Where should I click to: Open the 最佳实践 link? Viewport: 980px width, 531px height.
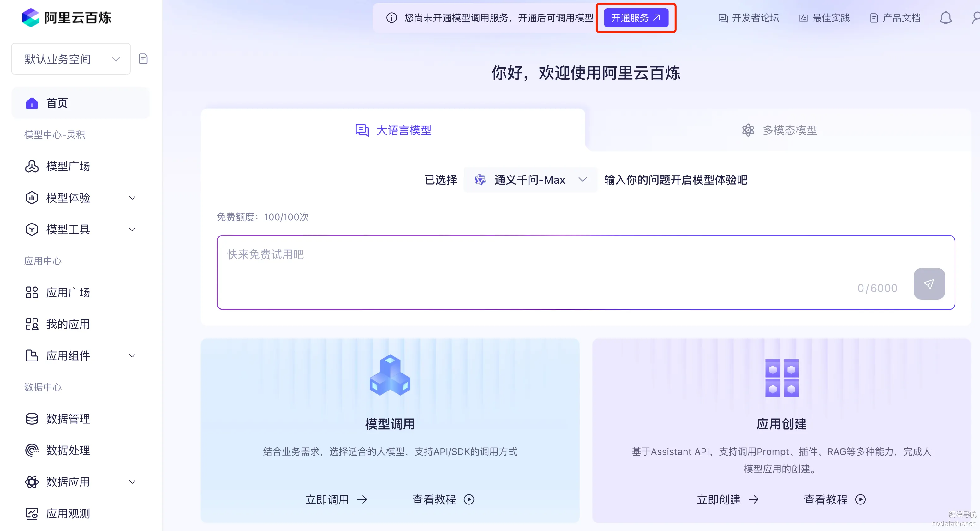(824, 18)
